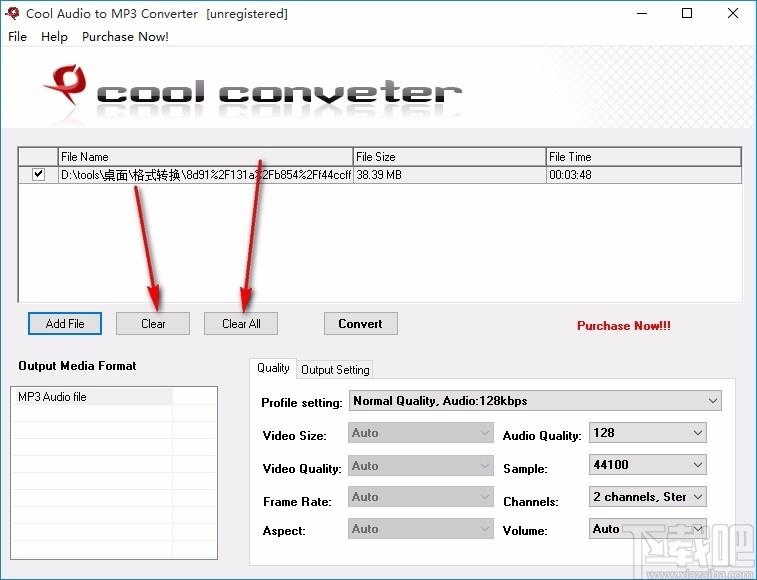Start conversion with Convert button
The image size is (757, 580).
[361, 324]
